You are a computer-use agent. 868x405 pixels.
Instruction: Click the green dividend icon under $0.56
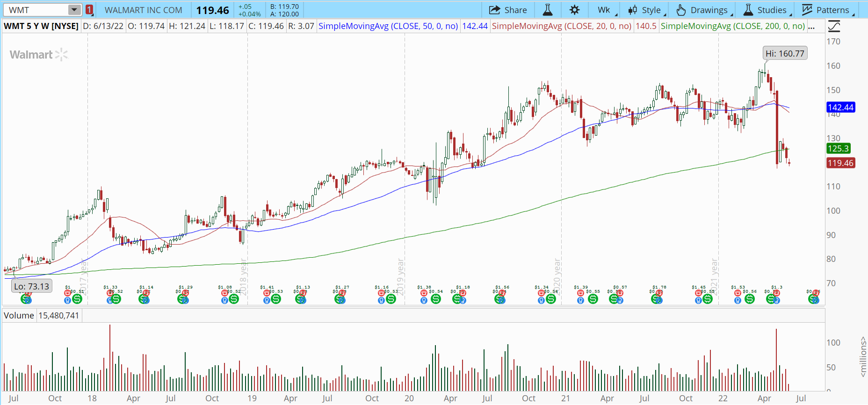(749, 299)
